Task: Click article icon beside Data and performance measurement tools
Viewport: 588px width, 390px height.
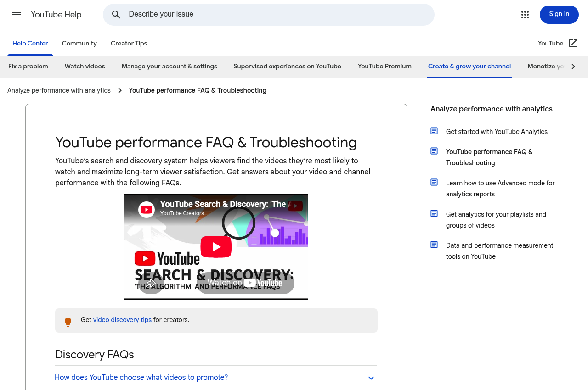Action: click(434, 245)
